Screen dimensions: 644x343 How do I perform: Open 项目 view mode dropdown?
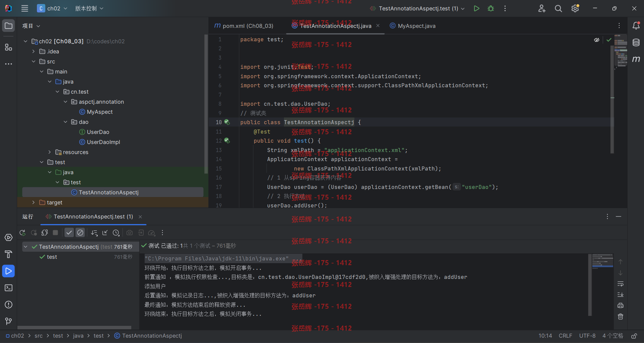(x=31, y=26)
